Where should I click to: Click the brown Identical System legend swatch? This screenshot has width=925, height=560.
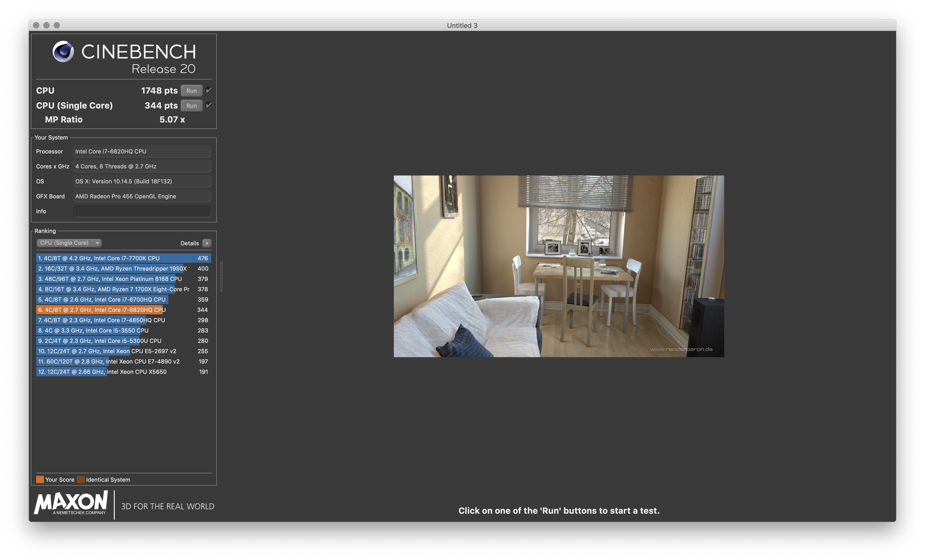(x=81, y=479)
